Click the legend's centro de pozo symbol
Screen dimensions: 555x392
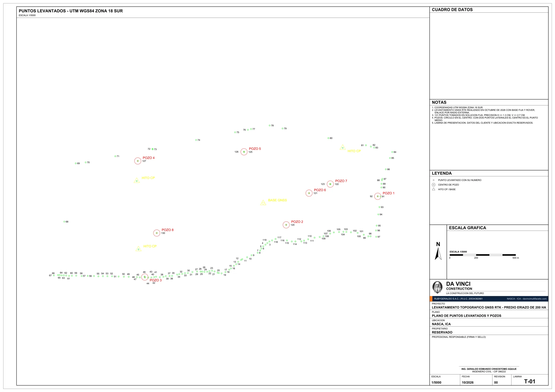(433, 185)
